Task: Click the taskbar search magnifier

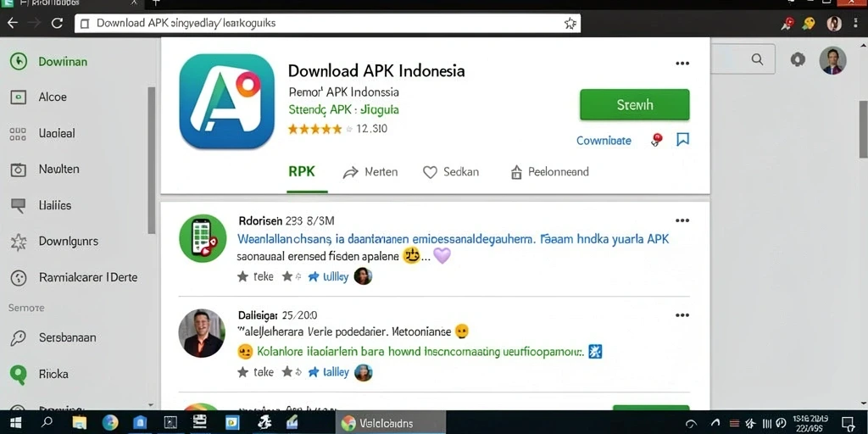Action: pos(47,423)
